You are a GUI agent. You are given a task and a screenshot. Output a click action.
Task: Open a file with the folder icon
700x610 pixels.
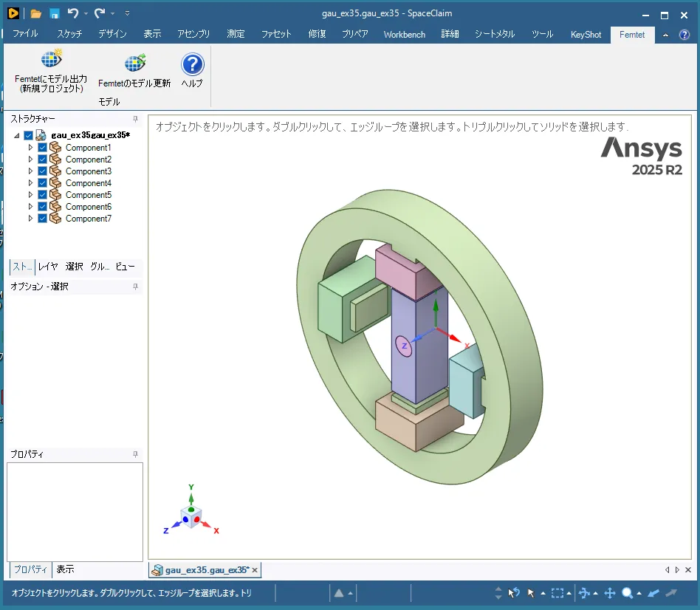tap(35, 14)
